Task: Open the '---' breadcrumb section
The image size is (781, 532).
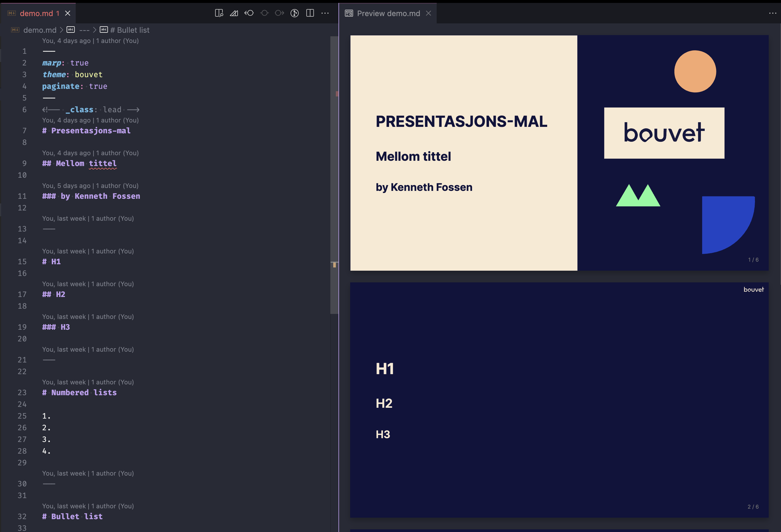Action: (84, 30)
